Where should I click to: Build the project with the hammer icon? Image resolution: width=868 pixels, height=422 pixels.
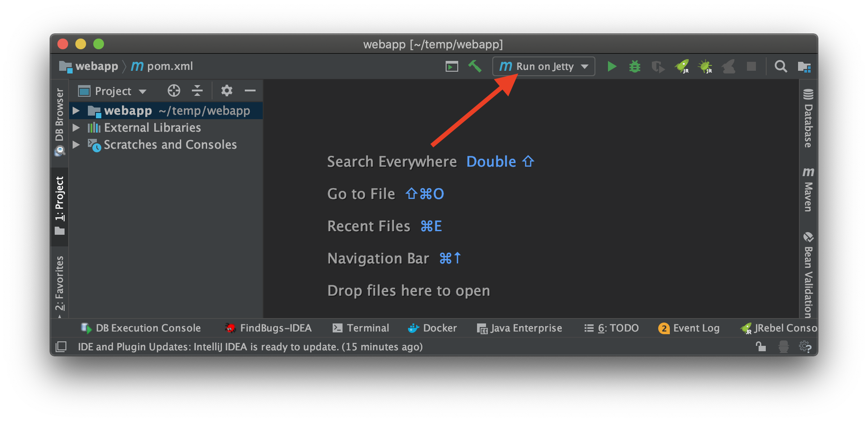click(x=475, y=66)
